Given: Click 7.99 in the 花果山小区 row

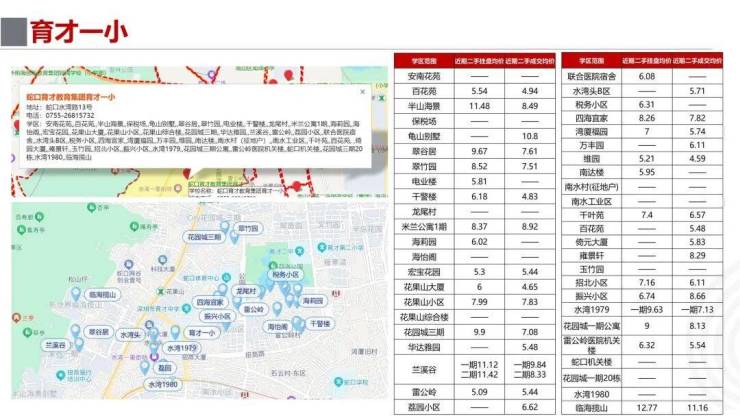Looking at the screenshot, I should [479, 302].
